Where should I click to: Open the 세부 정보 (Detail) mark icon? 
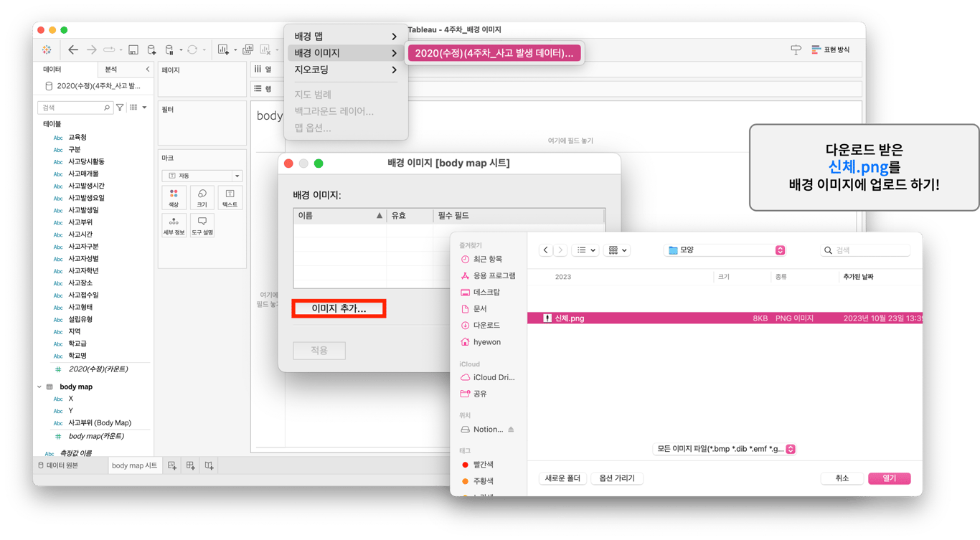(173, 226)
